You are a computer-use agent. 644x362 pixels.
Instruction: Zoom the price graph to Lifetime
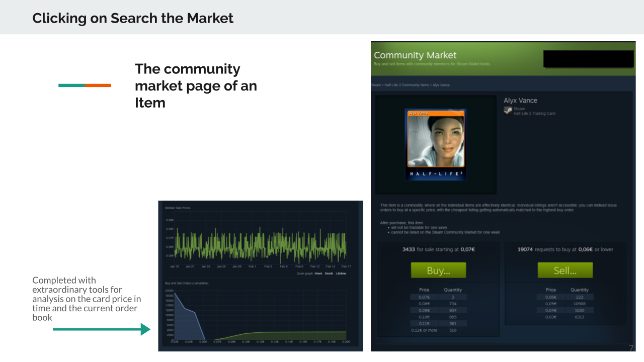point(341,274)
